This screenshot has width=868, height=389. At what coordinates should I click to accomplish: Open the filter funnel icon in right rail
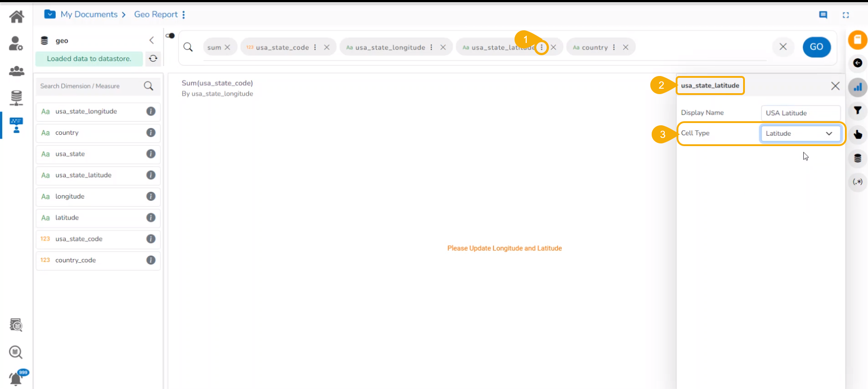(858, 110)
